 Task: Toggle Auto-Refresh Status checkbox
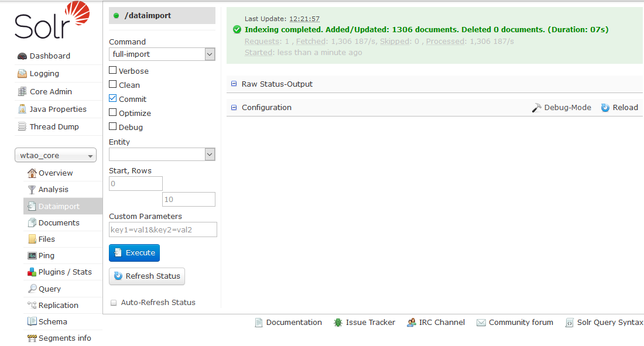(114, 303)
